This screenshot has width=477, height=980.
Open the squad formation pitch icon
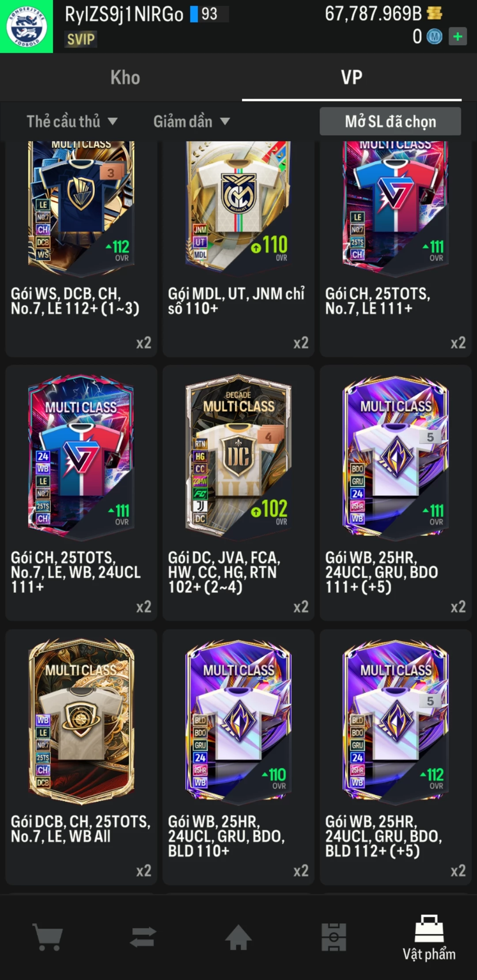click(333, 937)
